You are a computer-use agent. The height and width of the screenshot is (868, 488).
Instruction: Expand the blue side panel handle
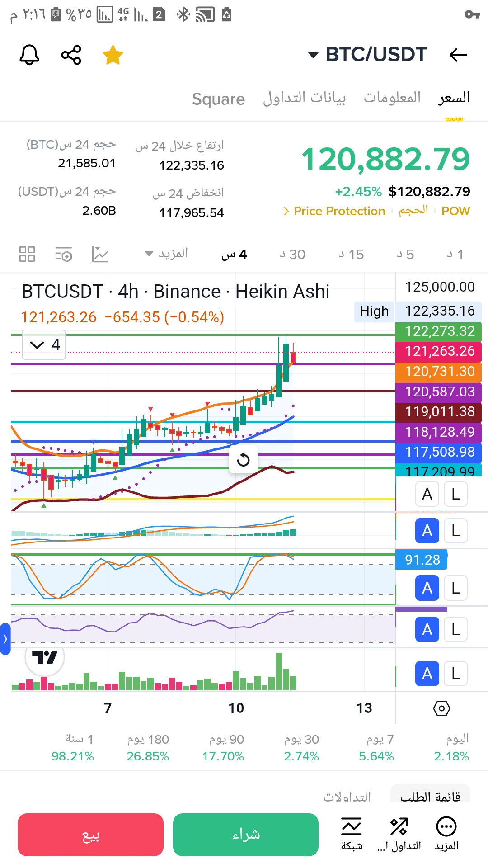[x=5, y=639]
